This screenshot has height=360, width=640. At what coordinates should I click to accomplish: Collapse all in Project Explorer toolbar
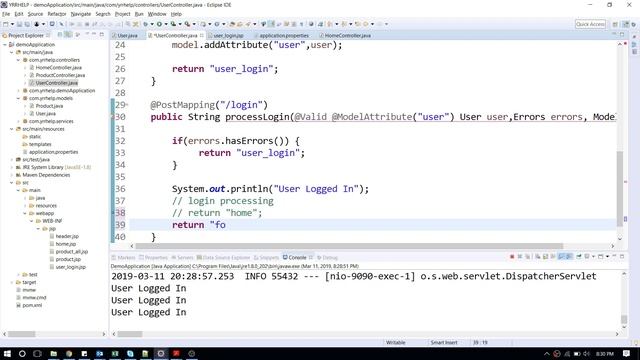click(x=60, y=35)
